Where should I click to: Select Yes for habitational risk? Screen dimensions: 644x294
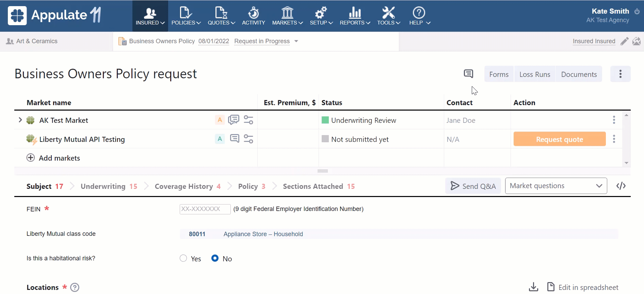[183, 258]
